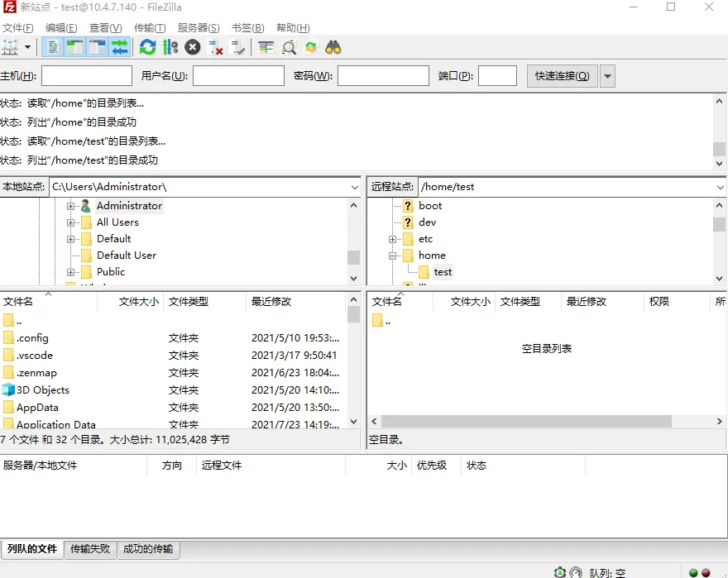
Task: Focus the 主机 host input field
Action: click(x=87, y=76)
